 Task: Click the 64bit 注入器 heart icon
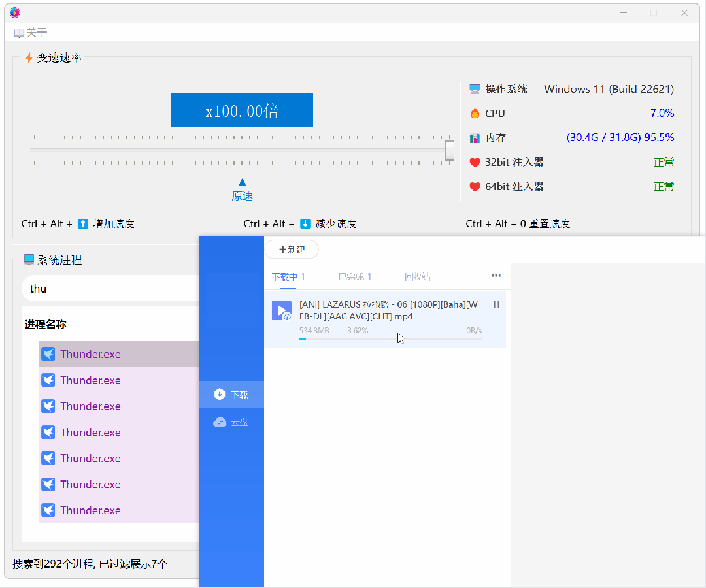click(x=475, y=186)
